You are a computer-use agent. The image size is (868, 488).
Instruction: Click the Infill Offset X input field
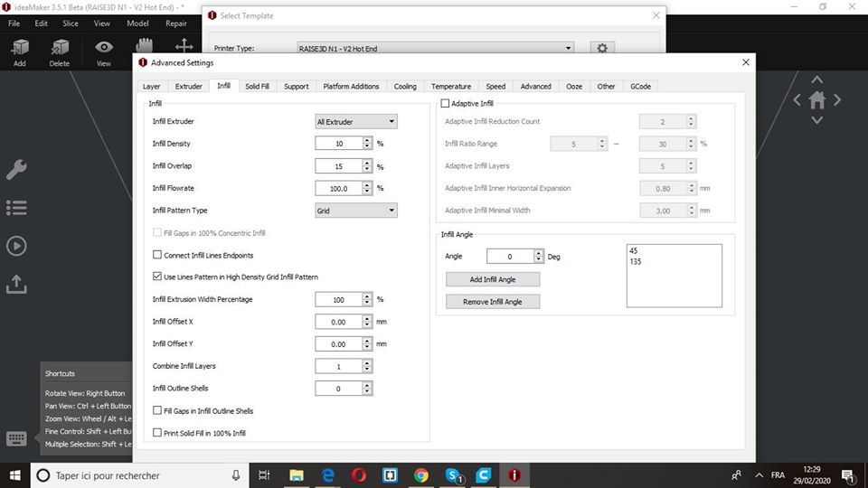(339, 322)
